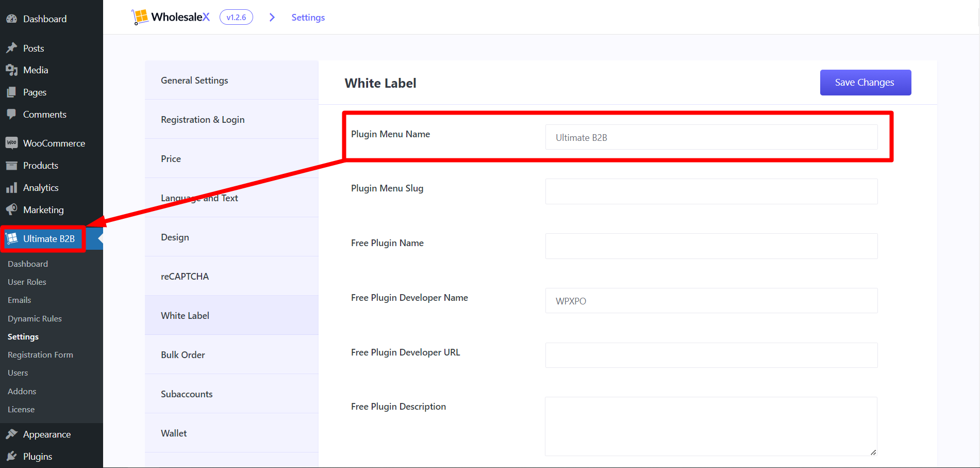Open the Addons submenu
This screenshot has width=980, height=468.
click(22, 391)
